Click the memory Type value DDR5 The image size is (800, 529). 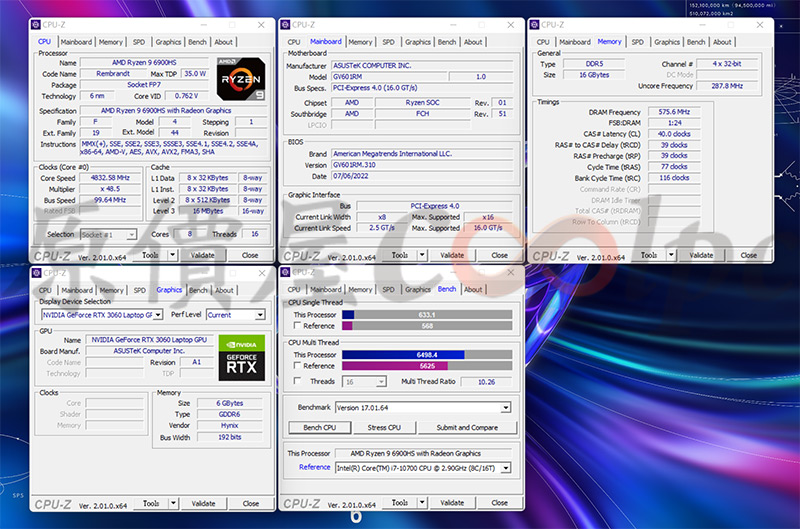[594, 64]
